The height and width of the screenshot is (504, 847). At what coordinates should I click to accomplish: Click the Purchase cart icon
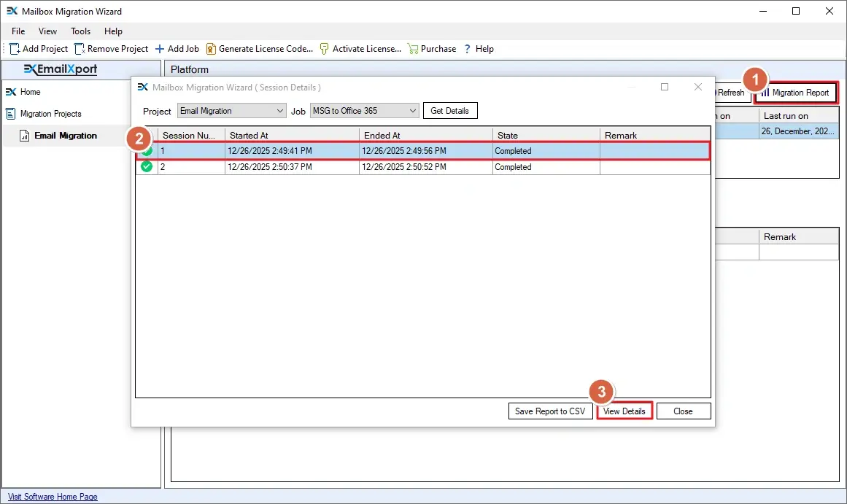(413, 49)
